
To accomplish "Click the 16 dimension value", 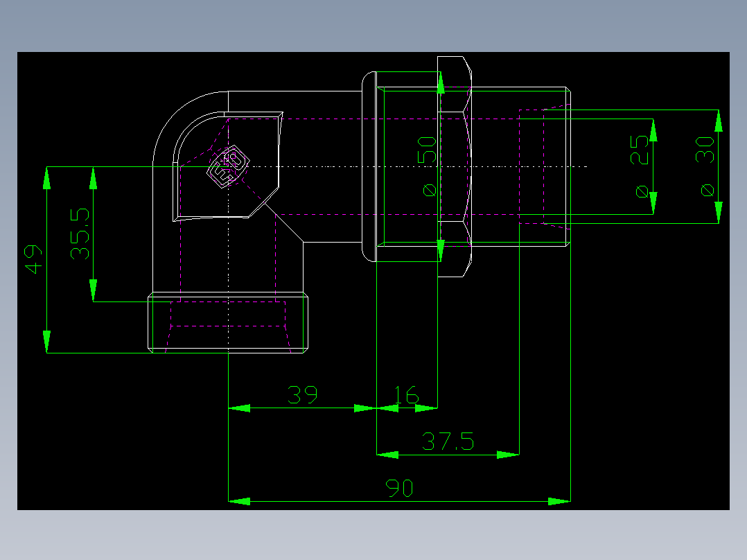I will (x=406, y=394).
